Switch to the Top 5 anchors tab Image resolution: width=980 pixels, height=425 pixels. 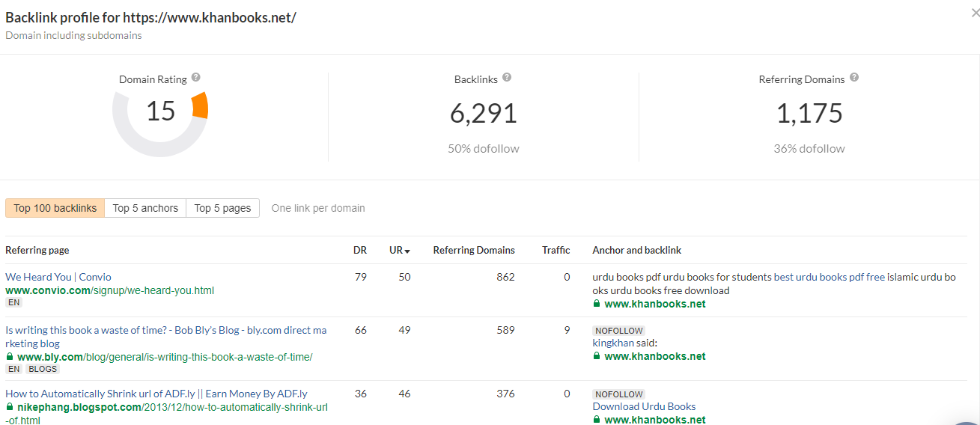click(145, 208)
